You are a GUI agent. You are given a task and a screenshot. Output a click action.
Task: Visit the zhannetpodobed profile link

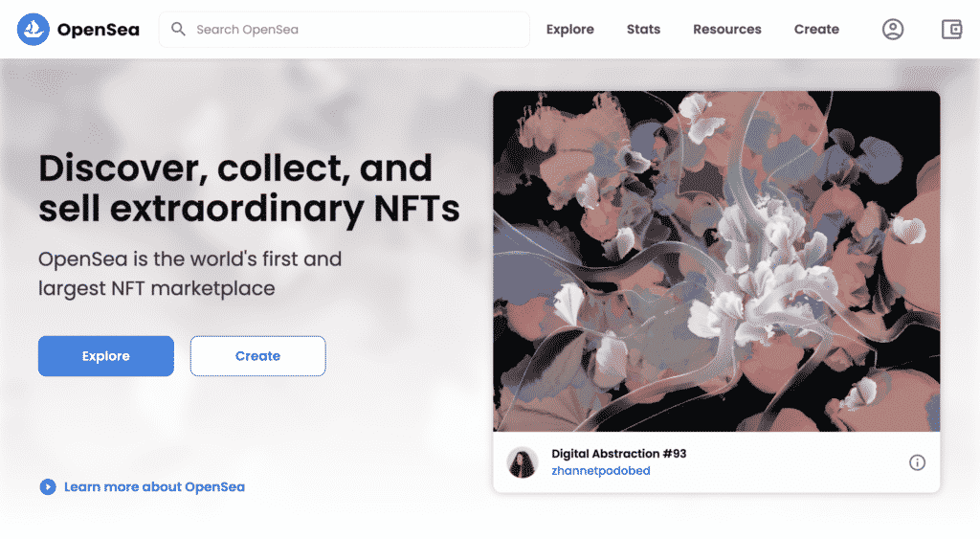tap(601, 471)
